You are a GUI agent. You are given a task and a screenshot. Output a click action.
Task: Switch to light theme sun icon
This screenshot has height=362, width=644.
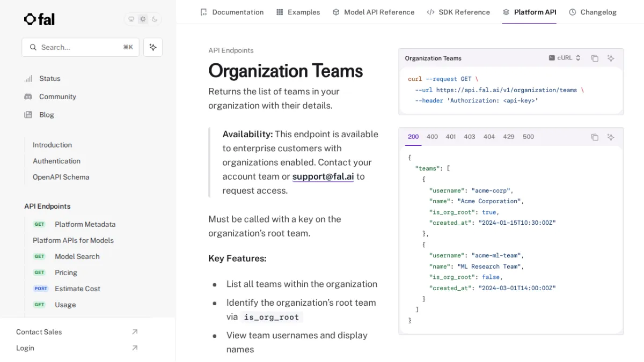[x=143, y=19]
